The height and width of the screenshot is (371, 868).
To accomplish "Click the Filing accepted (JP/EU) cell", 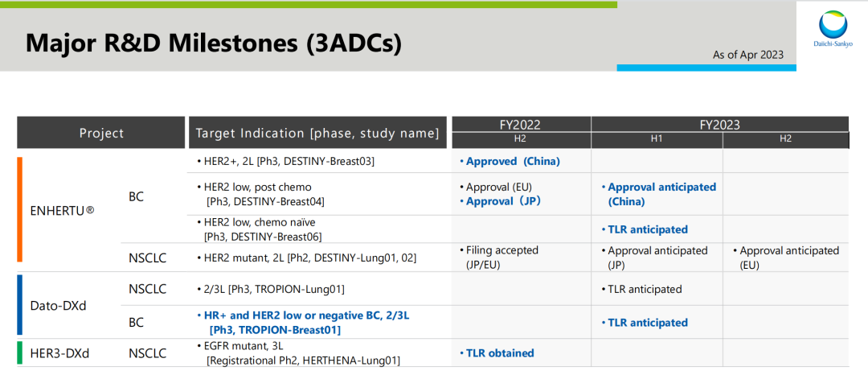I will (x=502, y=257).
